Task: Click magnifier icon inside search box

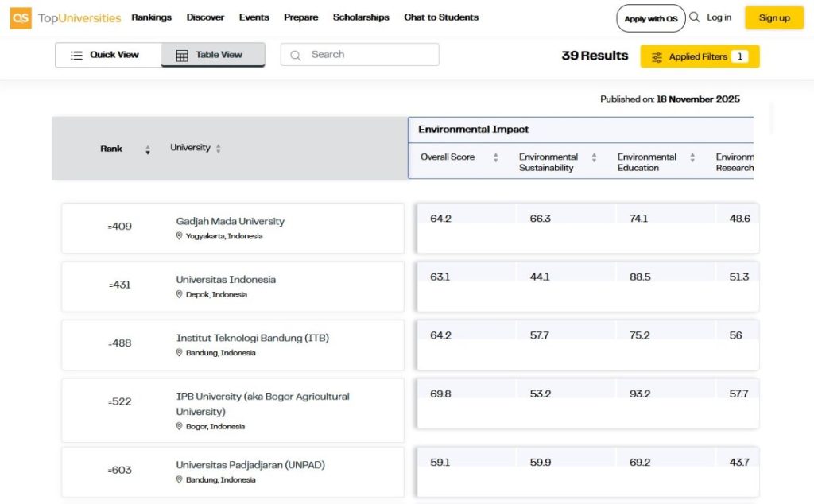Action: [296, 55]
